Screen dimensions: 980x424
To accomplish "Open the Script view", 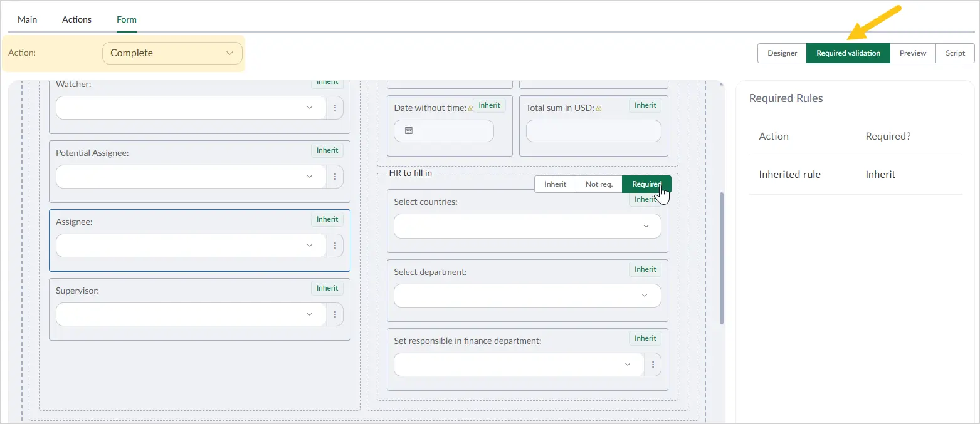I will [955, 53].
